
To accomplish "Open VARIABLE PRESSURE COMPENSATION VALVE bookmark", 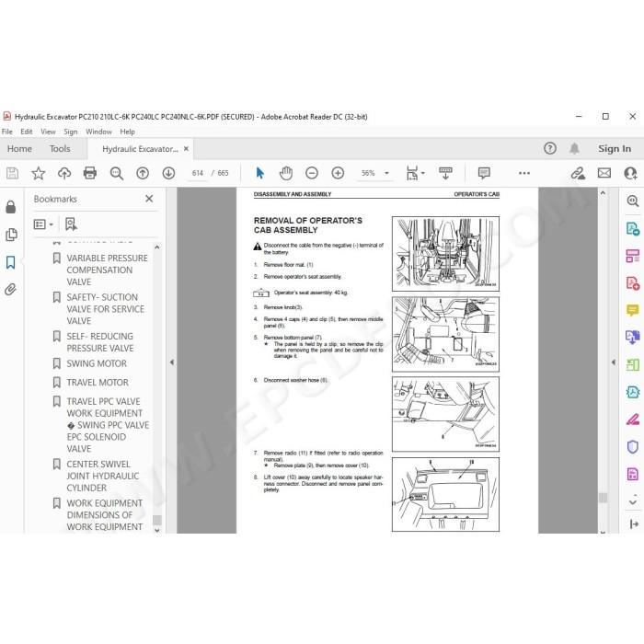I will click(x=107, y=270).
